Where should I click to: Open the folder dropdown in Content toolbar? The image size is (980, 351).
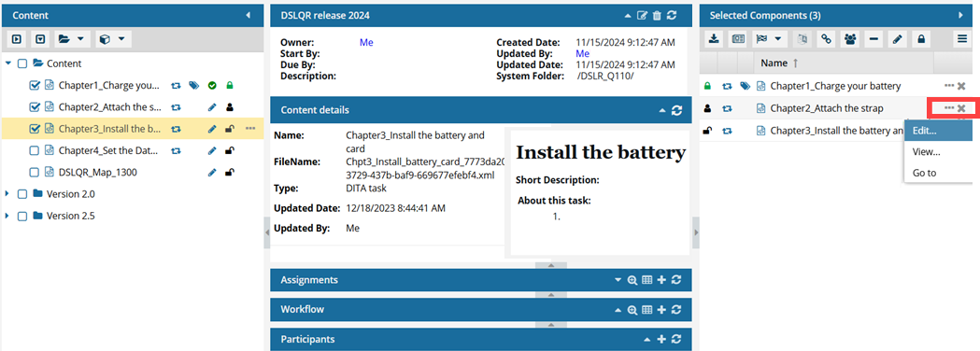click(71, 38)
